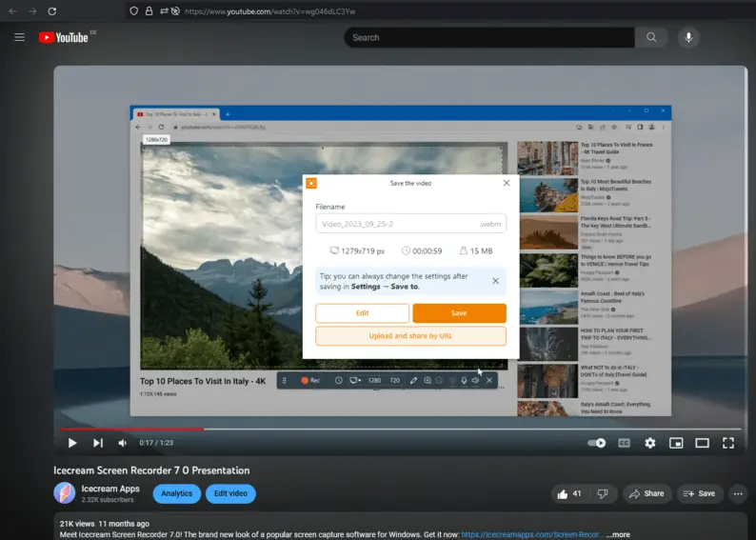
Task: Turn on closed captions
Action: pos(624,443)
